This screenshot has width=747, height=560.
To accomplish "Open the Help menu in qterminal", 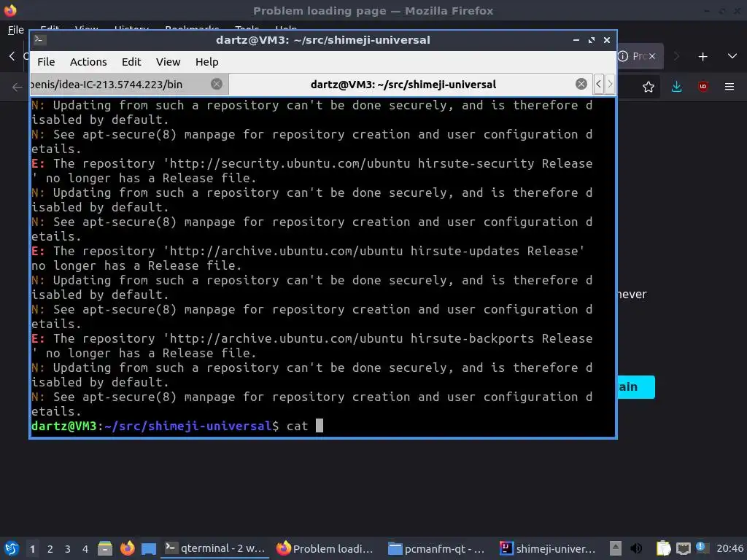I will pyautogui.click(x=206, y=62).
